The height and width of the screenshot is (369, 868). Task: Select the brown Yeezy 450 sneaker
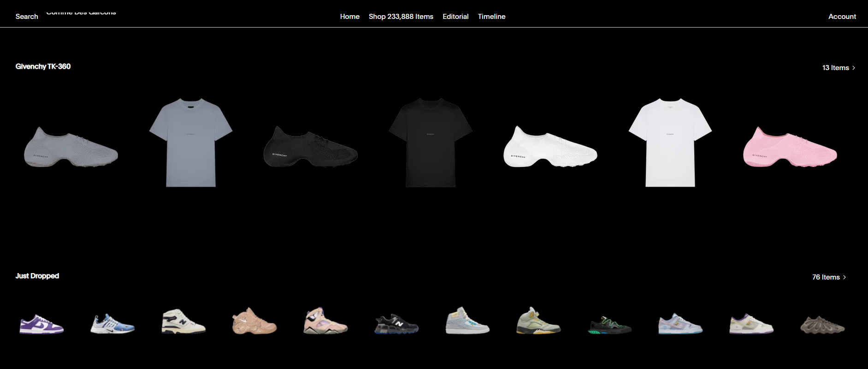tap(823, 325)
